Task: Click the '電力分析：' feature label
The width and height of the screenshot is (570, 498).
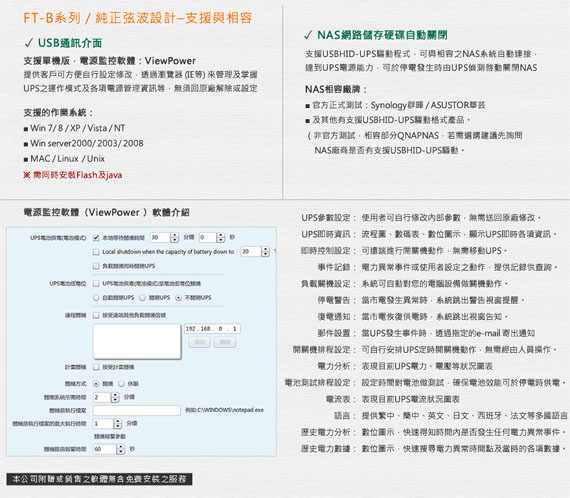Action: [336, 366]
